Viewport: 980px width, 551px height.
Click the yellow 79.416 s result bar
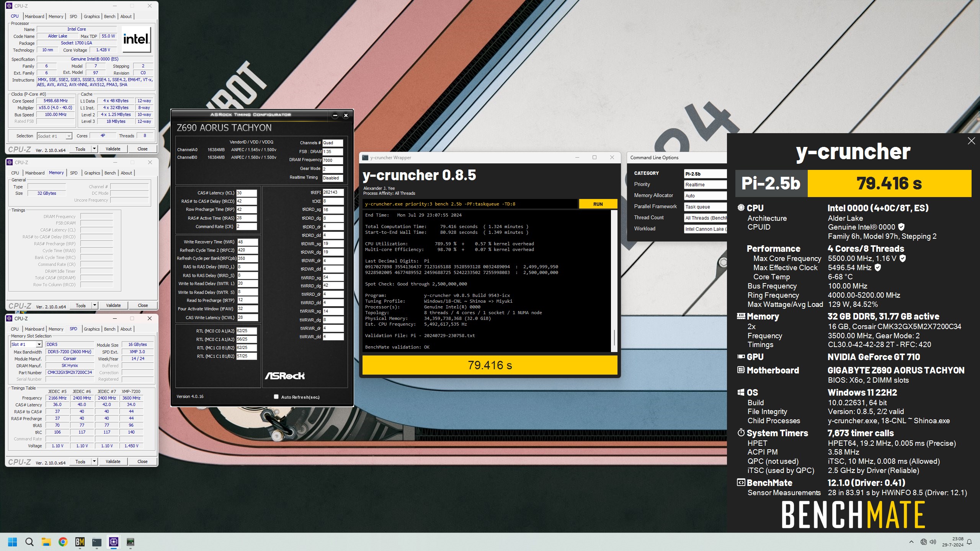(490, 365)
